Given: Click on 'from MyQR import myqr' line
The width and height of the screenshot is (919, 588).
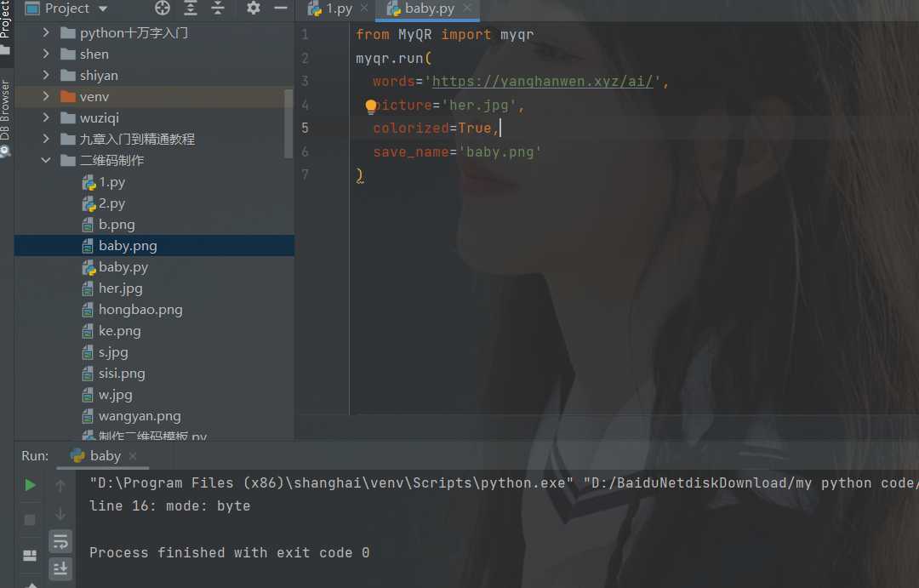Looking at the screenshot, I should [x=444, y=35].
